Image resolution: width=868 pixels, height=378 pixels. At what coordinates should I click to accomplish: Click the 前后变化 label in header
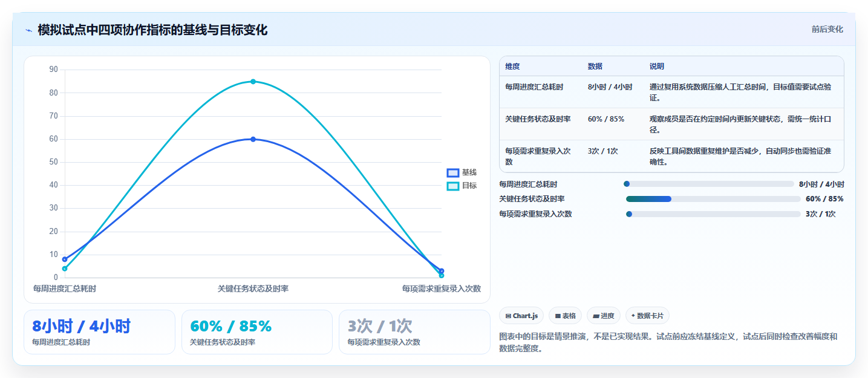pyautogui.click(x=827, y=30)
